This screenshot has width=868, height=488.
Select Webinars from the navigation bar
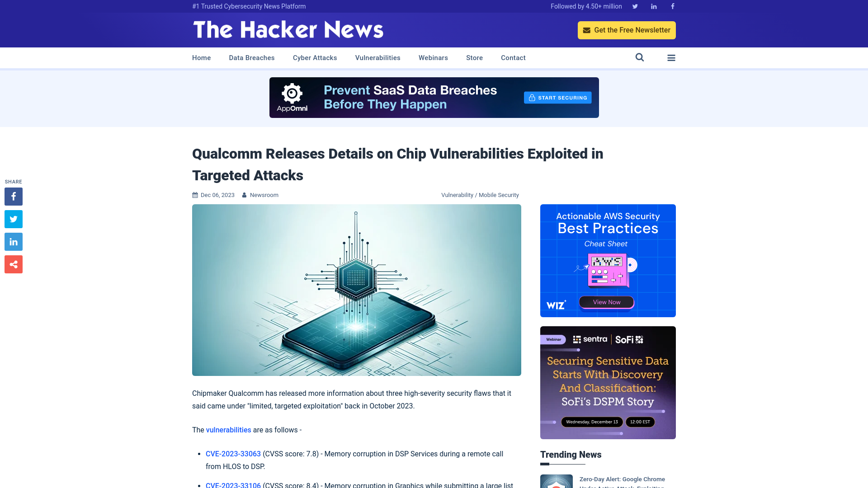(433, 57)
